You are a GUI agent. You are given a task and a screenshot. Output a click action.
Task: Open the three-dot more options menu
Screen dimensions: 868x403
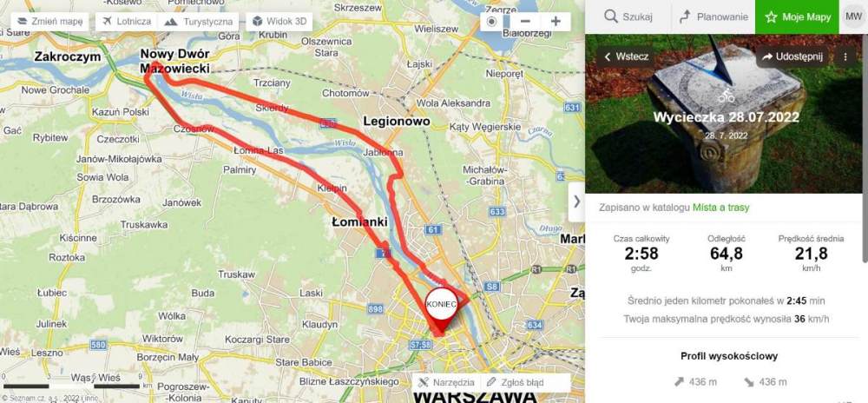point(845,57)
